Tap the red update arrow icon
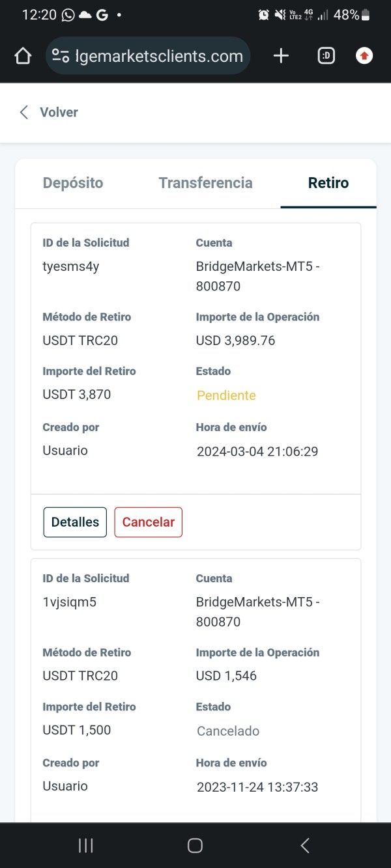Screen dimensions: 391x868 point(364,56)
